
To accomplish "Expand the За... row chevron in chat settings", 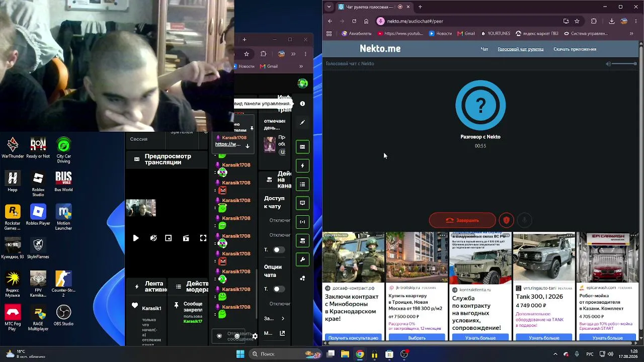I will tap(283, 318).
